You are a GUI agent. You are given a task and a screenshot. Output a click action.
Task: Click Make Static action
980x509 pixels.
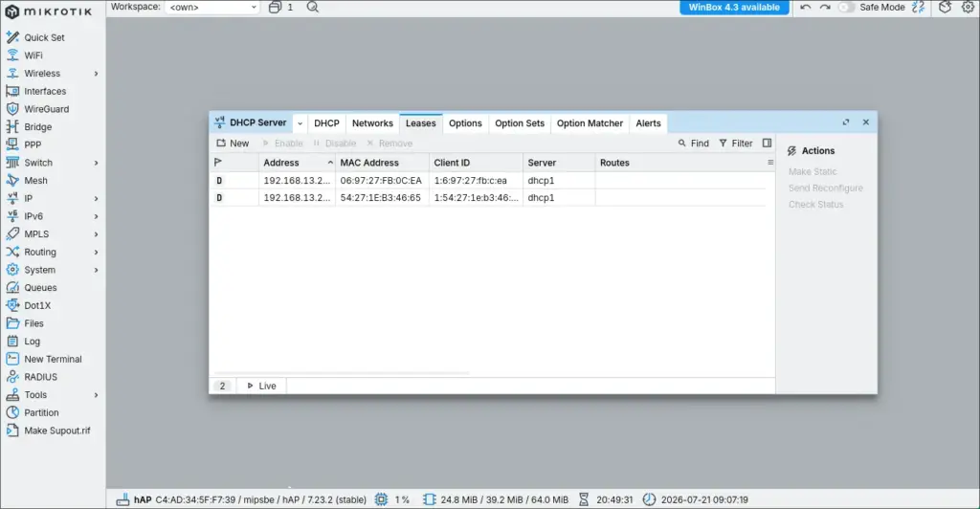point(813,172)
